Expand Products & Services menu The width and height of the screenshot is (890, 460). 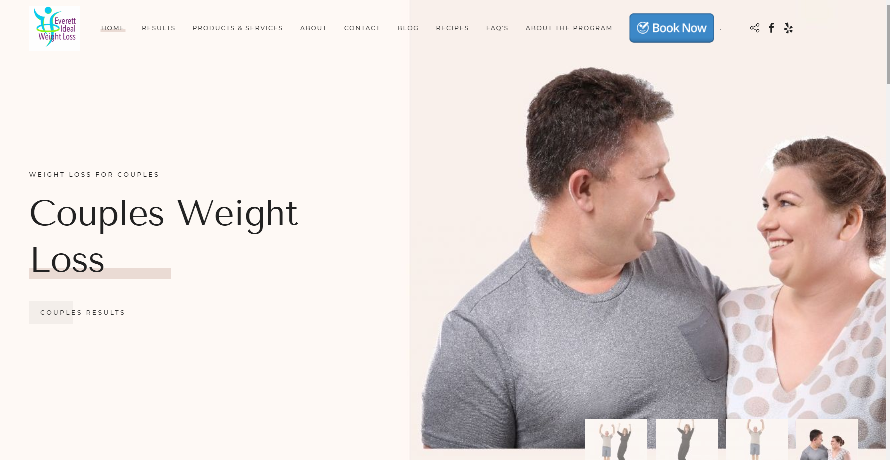[238, 28]
